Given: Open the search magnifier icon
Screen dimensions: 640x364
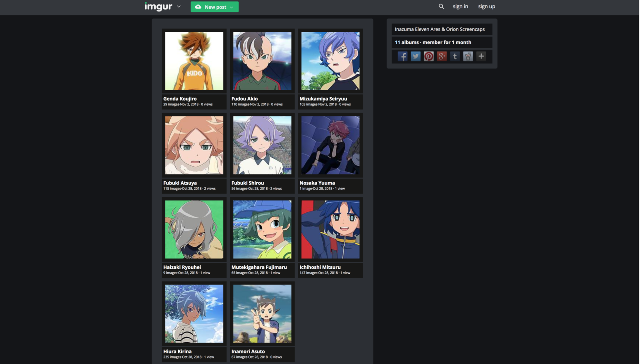Looking at the screenshot, I should point(441,6).
